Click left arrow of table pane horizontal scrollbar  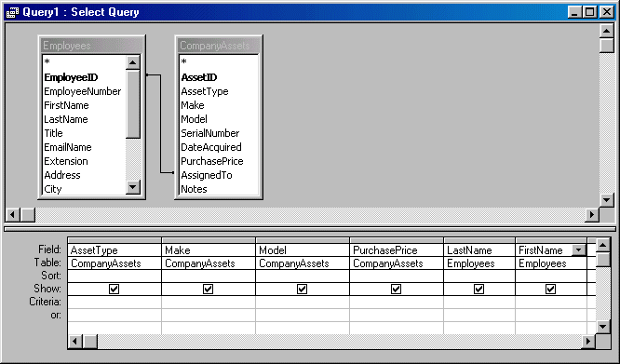pos(13,215)
